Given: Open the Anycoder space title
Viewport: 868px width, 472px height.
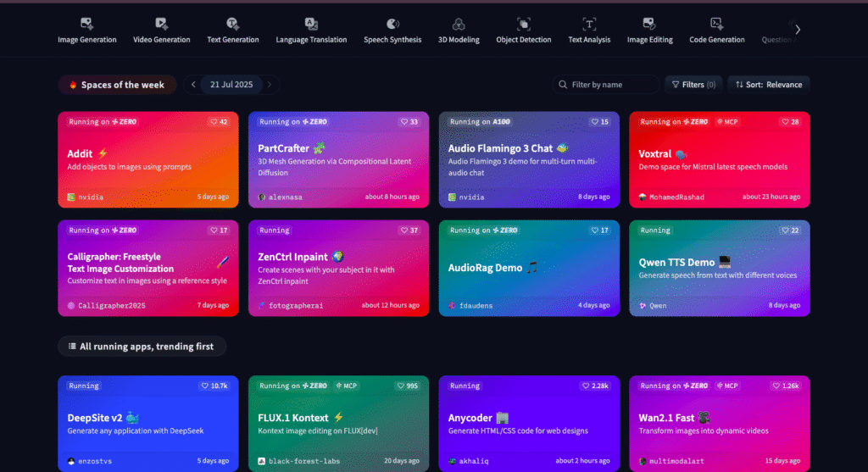Looking at the screenshot, I should pos(470,418).
